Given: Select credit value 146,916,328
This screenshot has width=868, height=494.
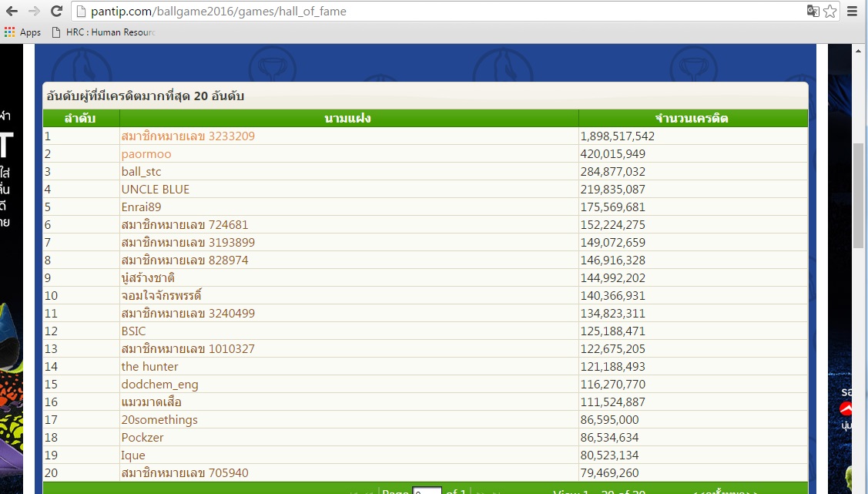Looking at the screenshot, I should 613,260.
